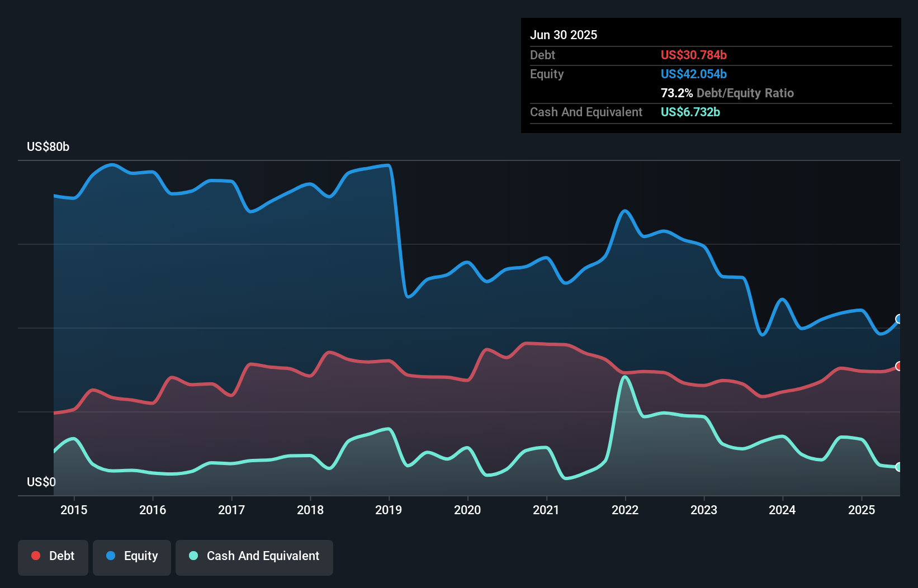The image size is (918, 588).
Task: Click the blue Equity endpoint marker on the chart
Action: (x=899, y=319)
